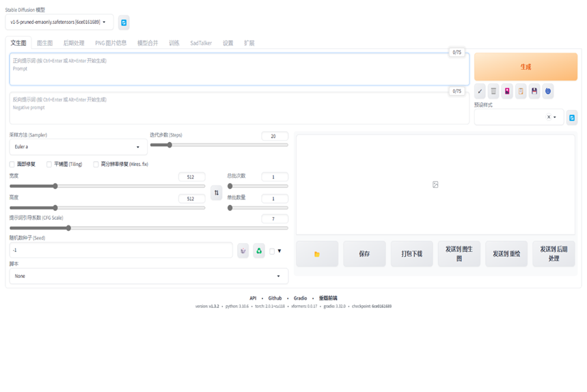Open the SadTalker tab
587x392 pixels.
(x=201, y=43)
